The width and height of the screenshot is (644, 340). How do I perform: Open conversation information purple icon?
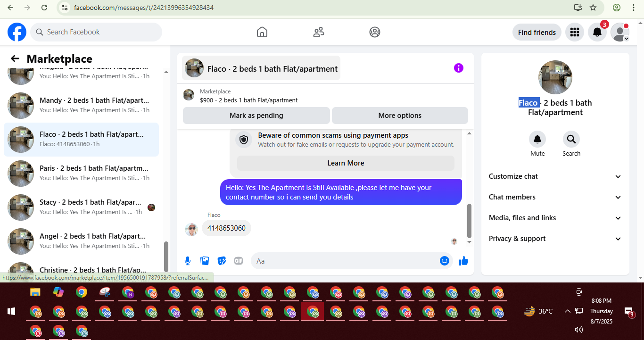pyautogui.click(x=459, y=68)
